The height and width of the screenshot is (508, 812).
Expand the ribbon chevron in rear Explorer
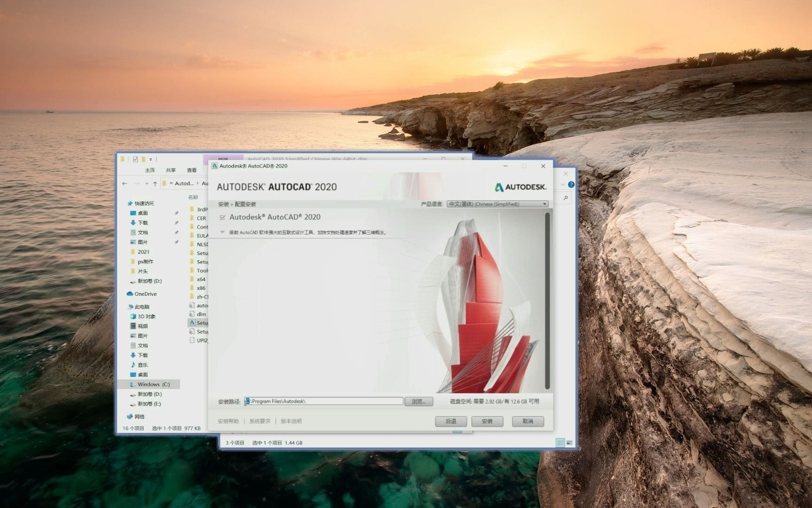point(563,184)
